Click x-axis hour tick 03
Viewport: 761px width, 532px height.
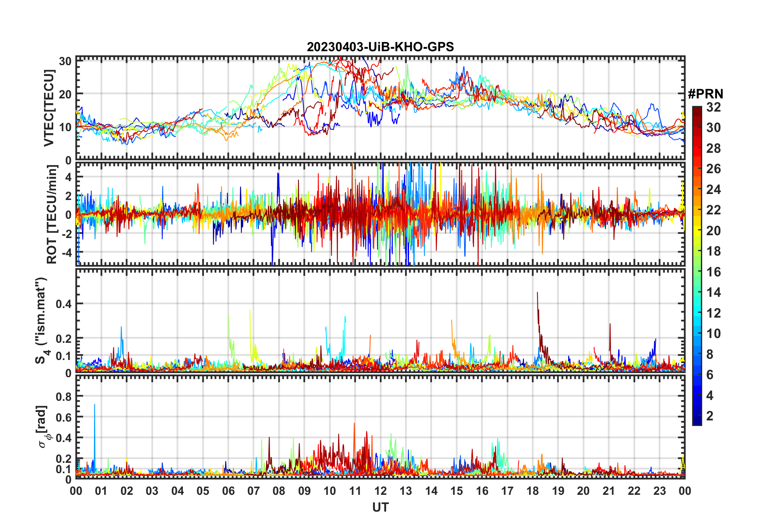tap(152, 491)
